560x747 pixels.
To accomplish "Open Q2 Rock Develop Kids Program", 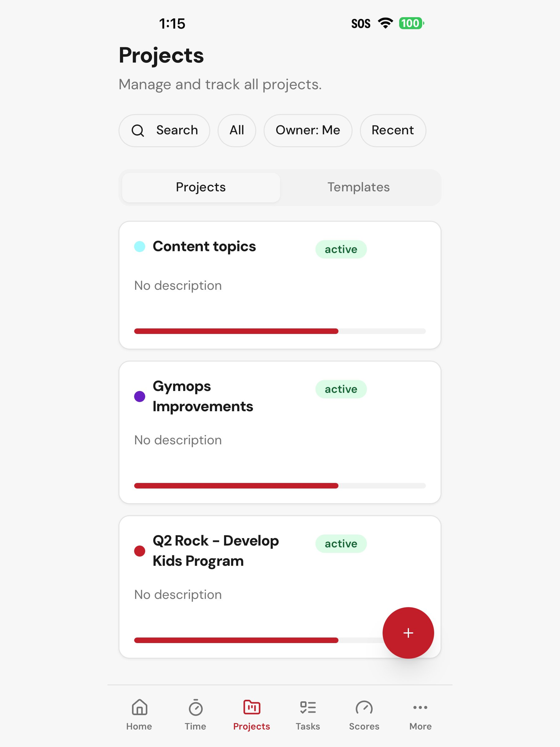I will (x=280, y=586).
